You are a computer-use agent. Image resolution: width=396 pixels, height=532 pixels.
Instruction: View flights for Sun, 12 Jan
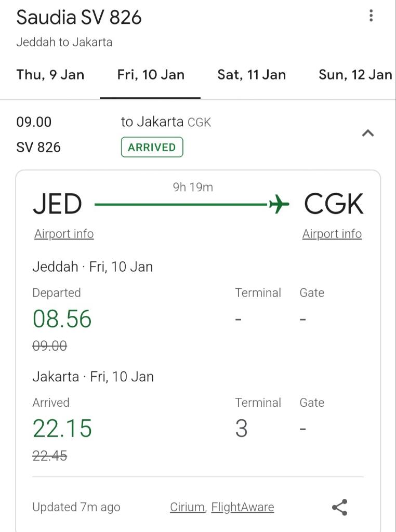pos(355,75)
